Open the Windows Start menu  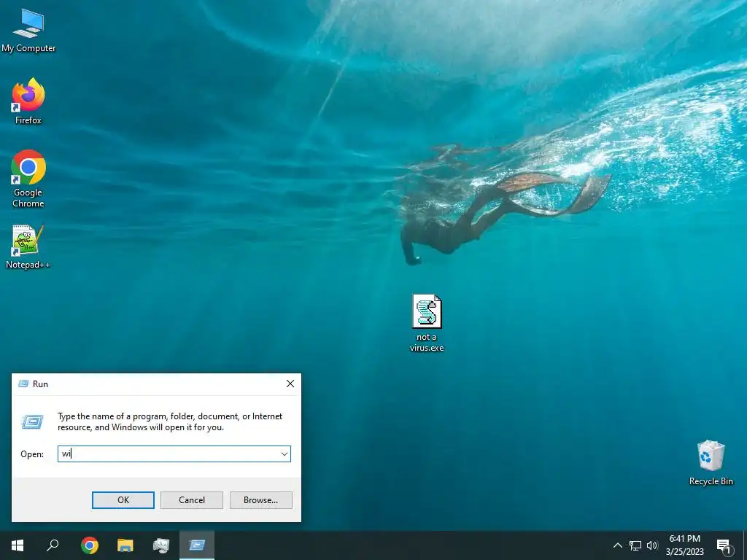coord(18,545)
